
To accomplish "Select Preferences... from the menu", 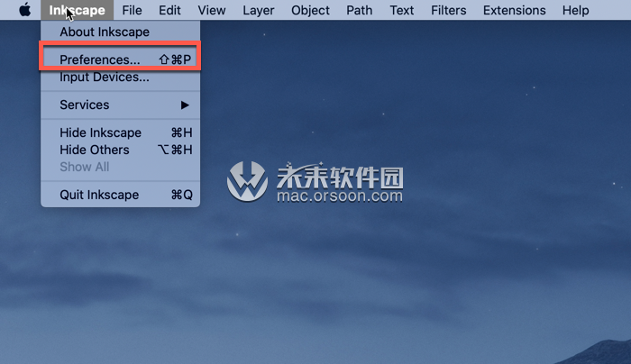I will pyautogui.click(x=120, y=59).
